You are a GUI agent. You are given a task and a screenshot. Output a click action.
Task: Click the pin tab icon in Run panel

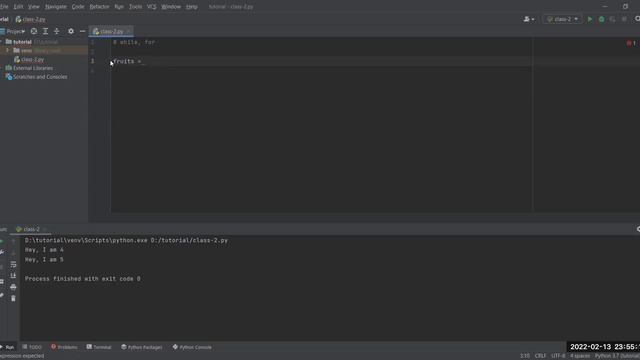2,295
